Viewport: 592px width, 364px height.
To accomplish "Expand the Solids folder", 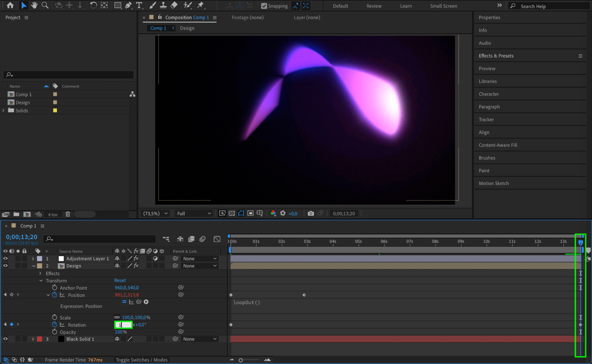I will [3, 110].
